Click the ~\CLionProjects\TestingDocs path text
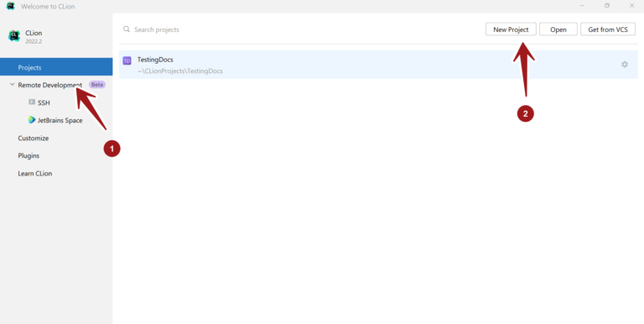644x324 pixels. pyautogui.click(x=180, y=71)
